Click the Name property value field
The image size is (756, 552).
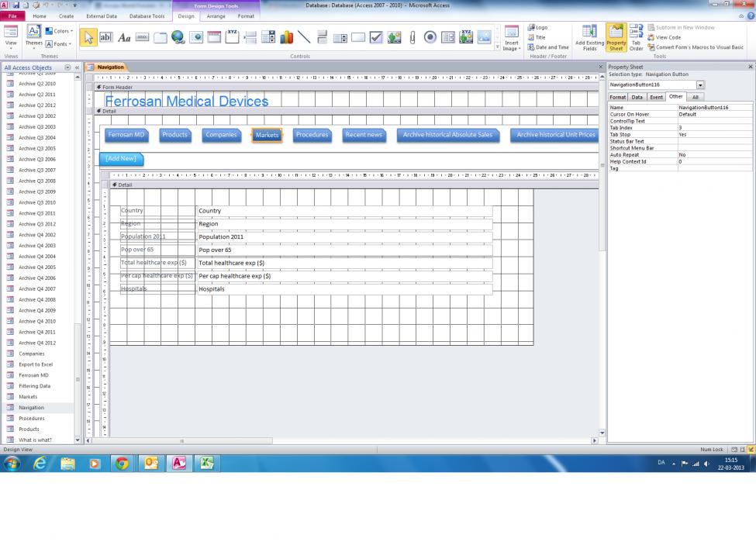pos(715,108)
